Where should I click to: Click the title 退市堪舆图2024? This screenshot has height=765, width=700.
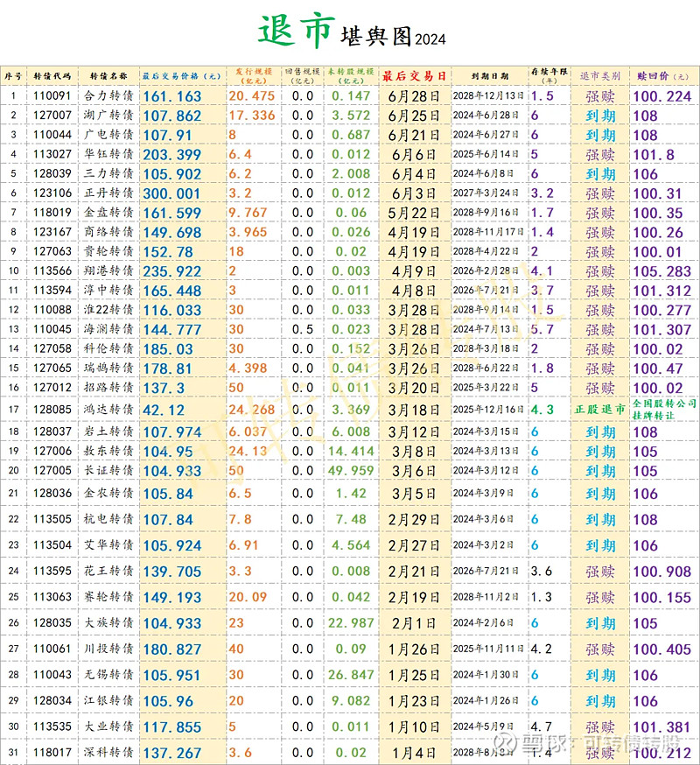pos(349,29)
